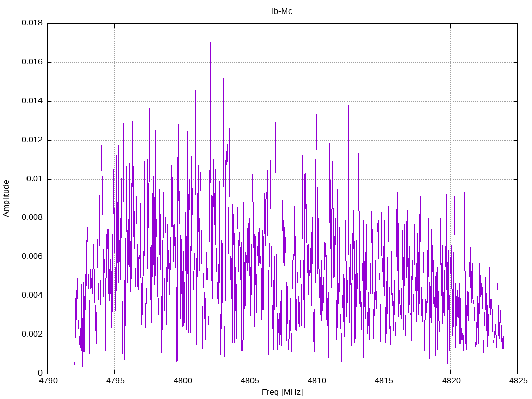
Task: Click the 0.008 y-axis tick label
Action: pyautogui.click(x=32, y=218)
